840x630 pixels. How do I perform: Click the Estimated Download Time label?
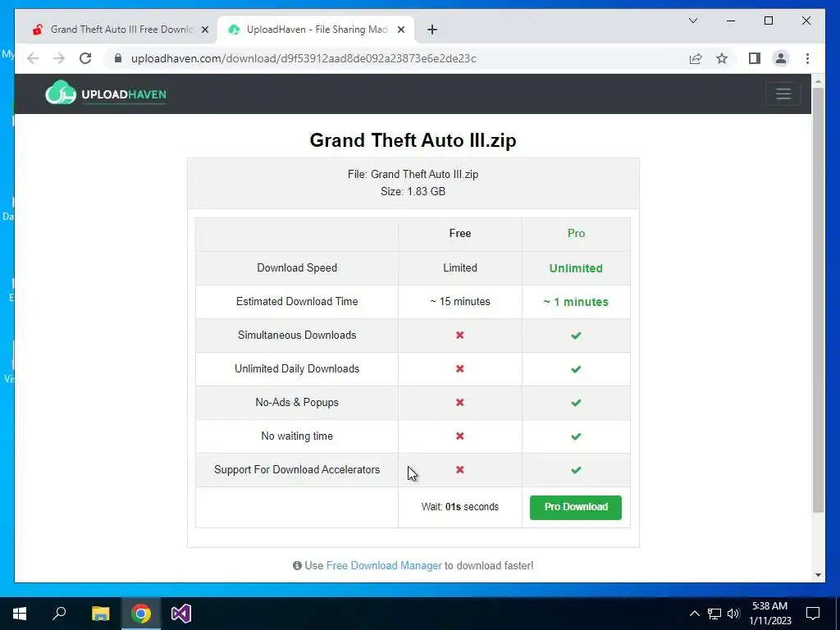[x=297, y=302]
